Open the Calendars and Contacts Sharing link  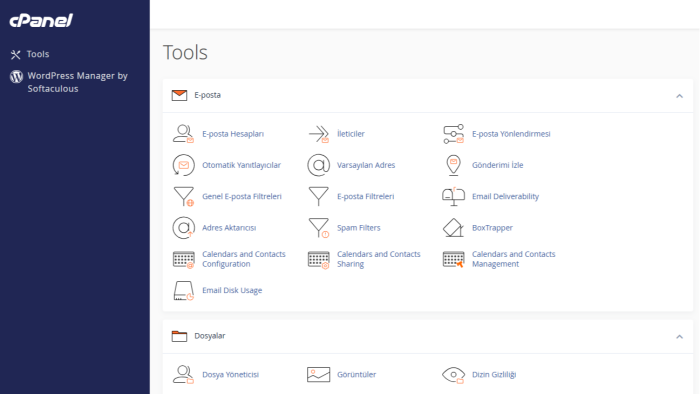[x=379, y=259]
